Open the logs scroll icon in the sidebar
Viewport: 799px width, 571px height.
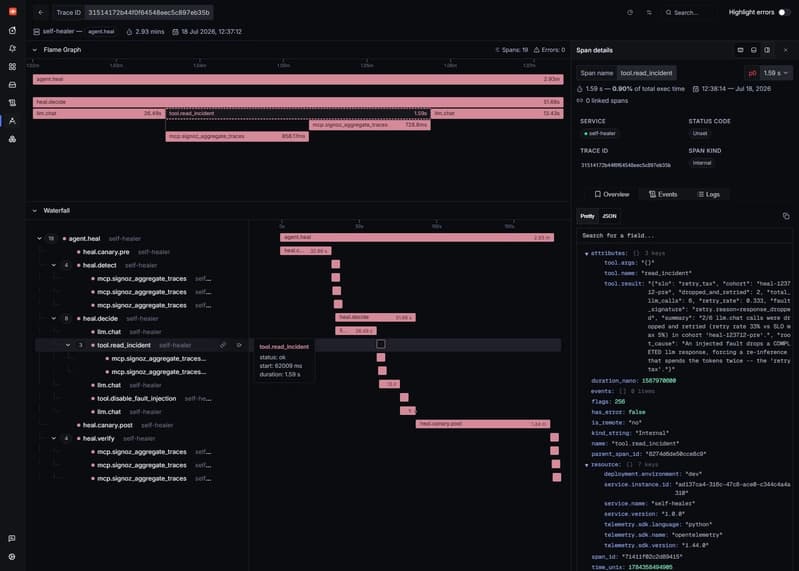pos(12,102)
